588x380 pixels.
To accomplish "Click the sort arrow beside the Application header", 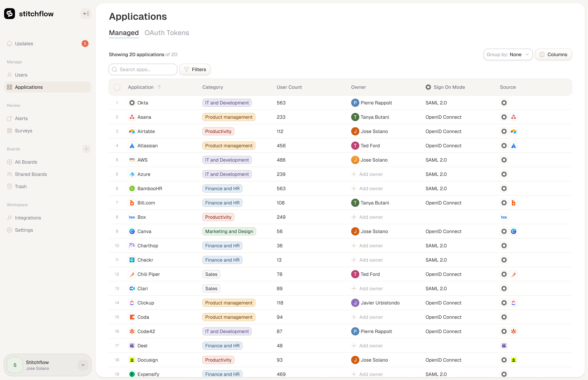I will pyautogui.click(x=159, y=87).
